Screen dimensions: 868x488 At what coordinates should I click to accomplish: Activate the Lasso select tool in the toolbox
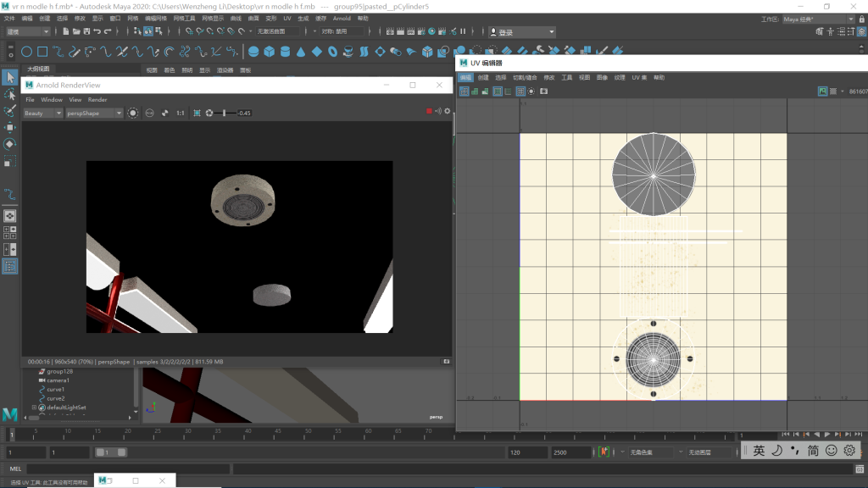click(10, 95)
